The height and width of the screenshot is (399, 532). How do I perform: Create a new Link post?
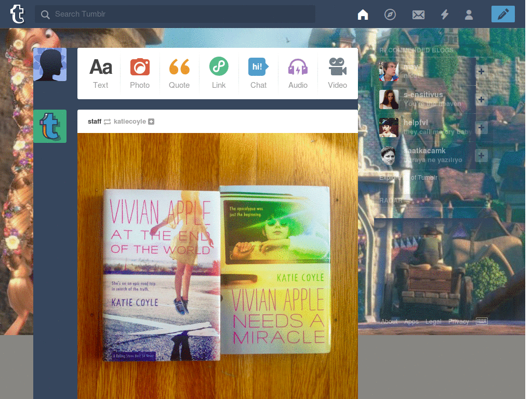(x=219, y=73)
